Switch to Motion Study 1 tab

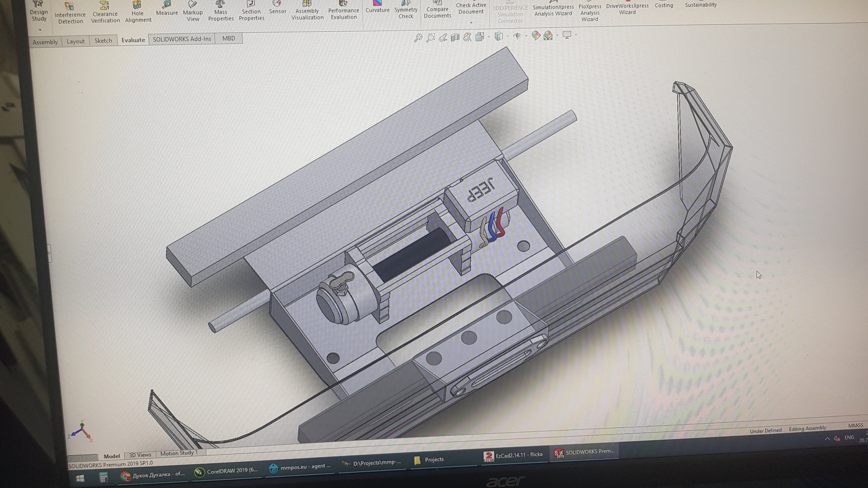(x=178, y=453)
